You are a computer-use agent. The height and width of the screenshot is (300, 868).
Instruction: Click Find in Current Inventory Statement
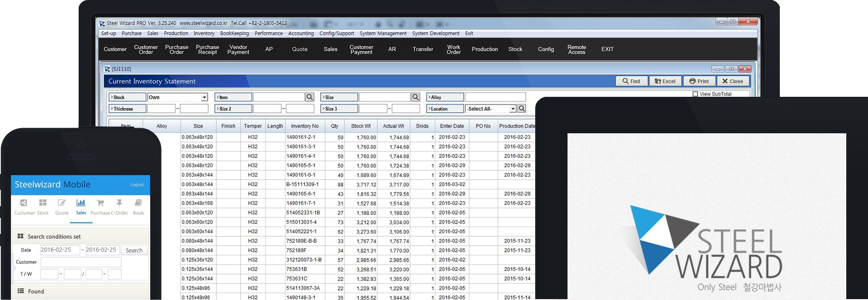coord(631,81)
